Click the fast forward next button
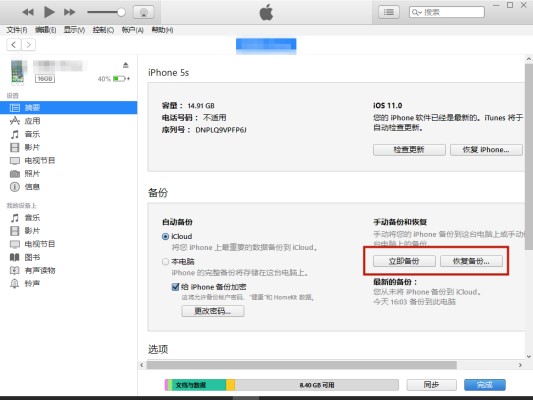The image size is (533, 400). point(69,12)
